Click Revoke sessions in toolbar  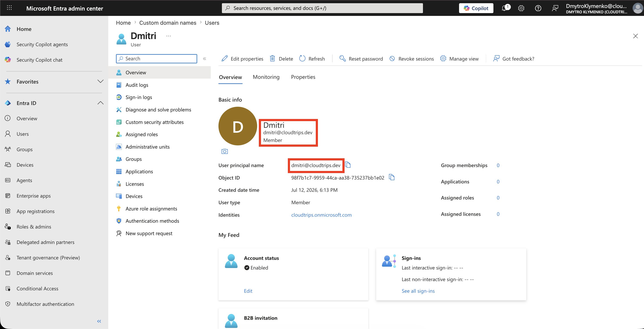pos(412,59)
